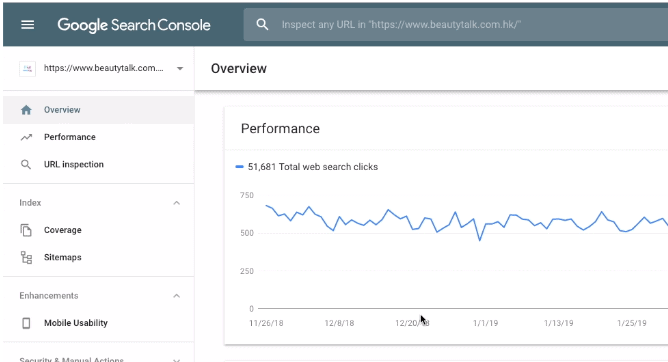Click the 250 y-axis value
The image size is (668, 362).
click(247, 271)
